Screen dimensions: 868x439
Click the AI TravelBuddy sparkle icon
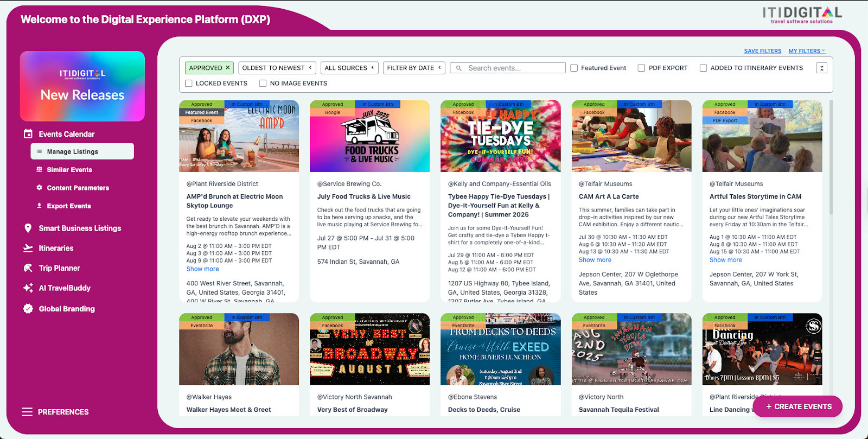tap(28, 288)
